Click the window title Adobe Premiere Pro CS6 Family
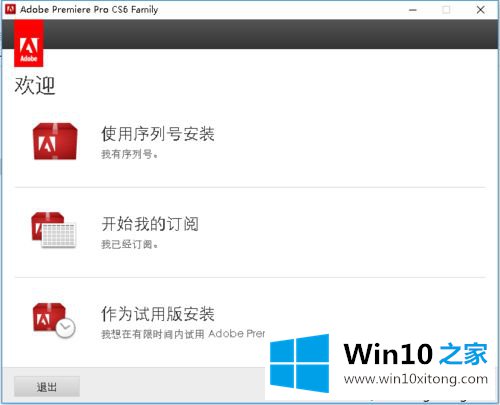The image size is (500, 405). pyautogui.click(x=89, y=10)
